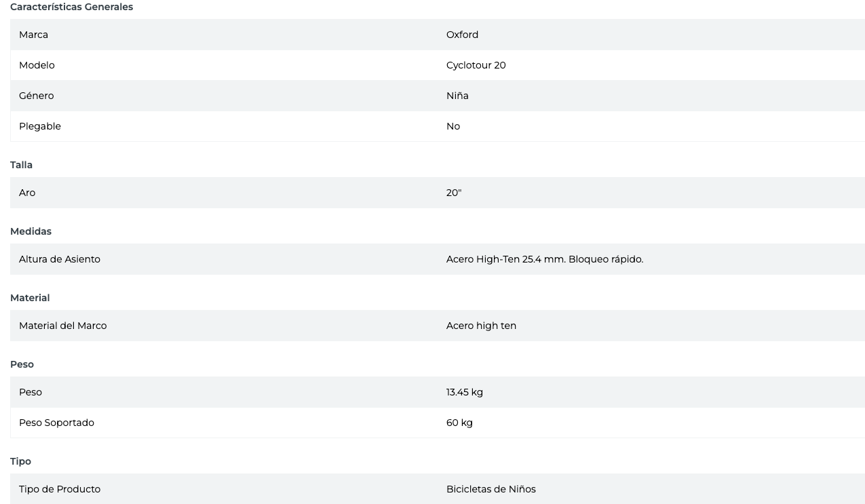This screenshot has width=865, height=504.
Task: Click the 20" rim size value
Action: click(x=453, y=193)
